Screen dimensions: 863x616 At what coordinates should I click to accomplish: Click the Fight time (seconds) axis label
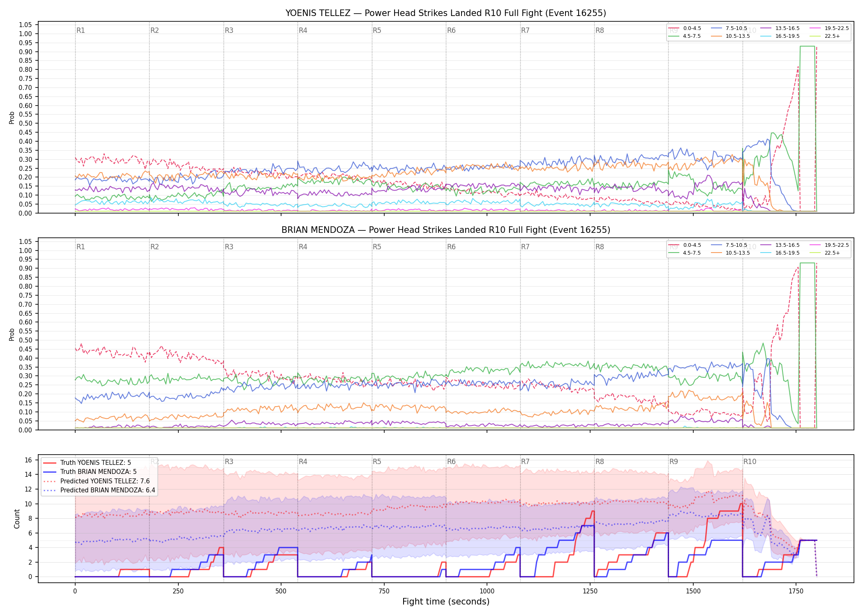point(446,602)
